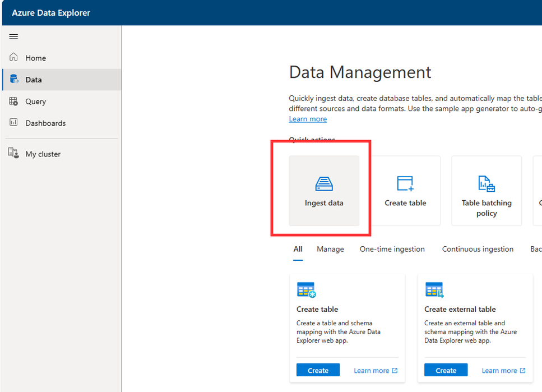Click the Create external table card icon

[x=434, y=290]
